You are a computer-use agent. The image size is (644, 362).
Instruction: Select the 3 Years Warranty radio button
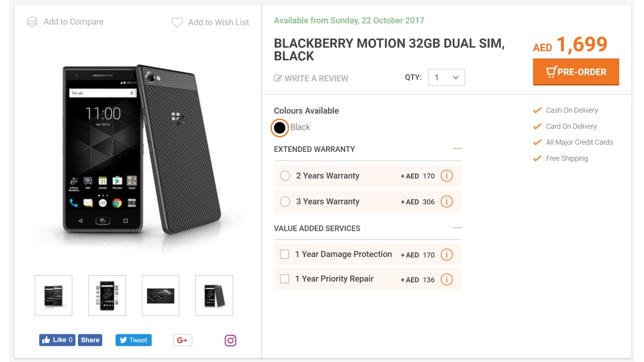click(285, 202)
